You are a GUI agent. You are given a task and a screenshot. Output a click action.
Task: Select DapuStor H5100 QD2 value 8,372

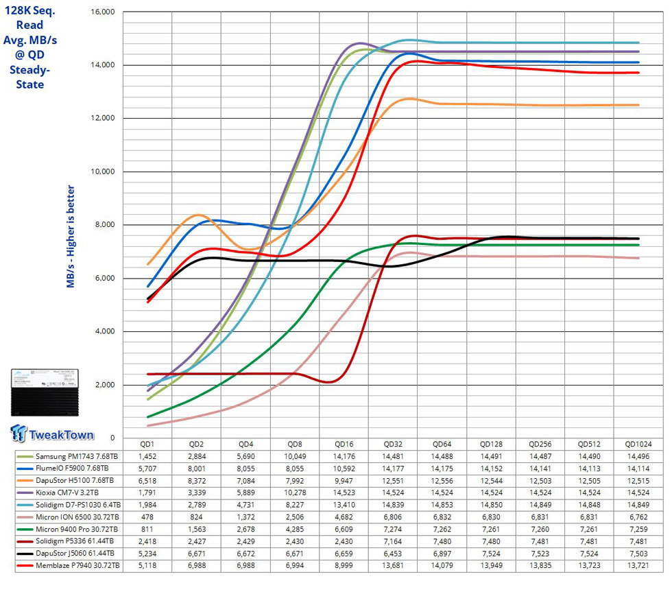(x=196, y=481)
